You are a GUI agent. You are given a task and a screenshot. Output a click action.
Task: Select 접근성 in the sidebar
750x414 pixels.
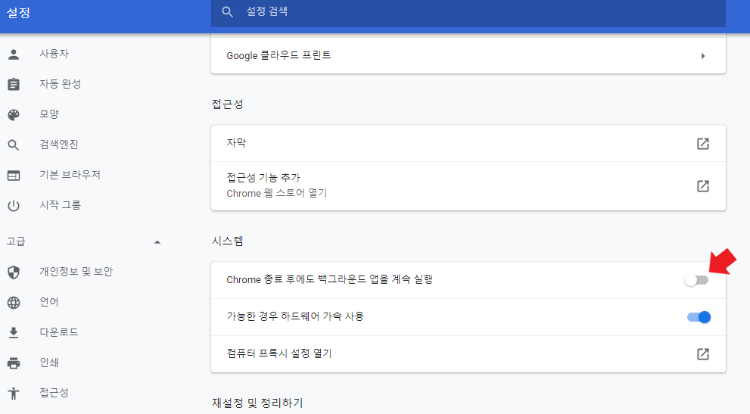point(54,393)
